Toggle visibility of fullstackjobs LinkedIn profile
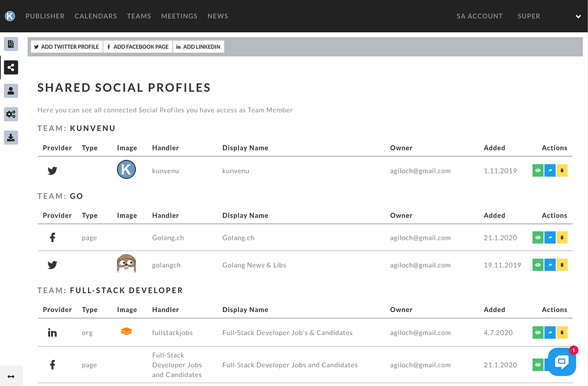This screenshot has height=386, width=588. tap(538, 333)
